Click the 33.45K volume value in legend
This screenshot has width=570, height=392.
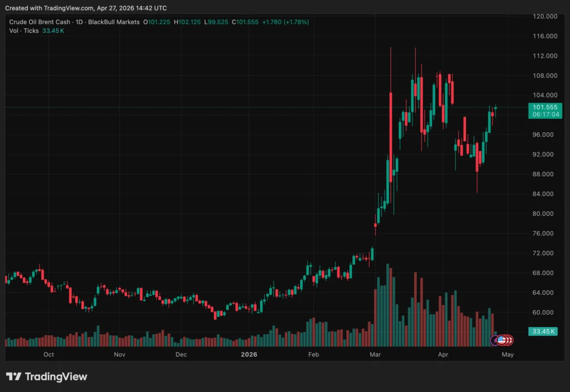pyautogui.click(x=53, y=31)
